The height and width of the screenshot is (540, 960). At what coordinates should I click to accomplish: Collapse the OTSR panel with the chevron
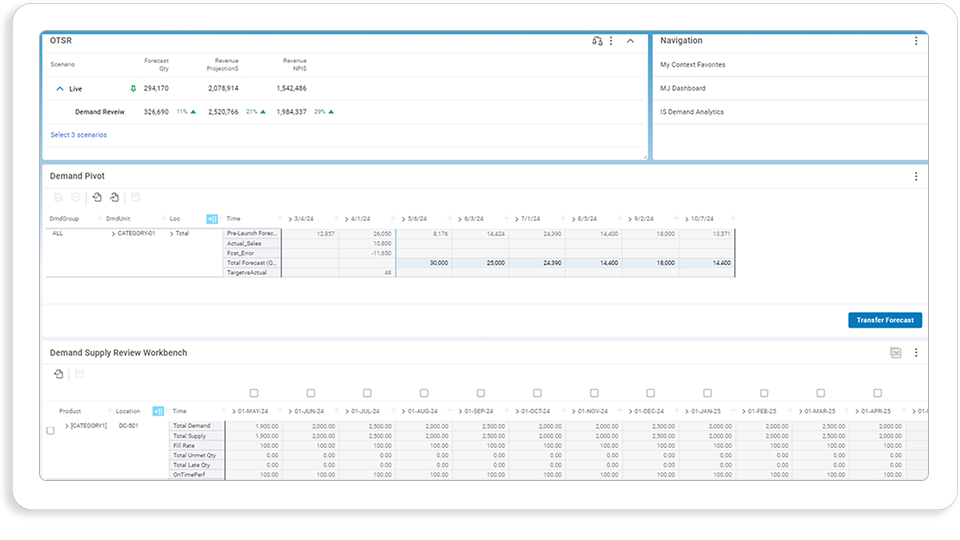[630, 41]
